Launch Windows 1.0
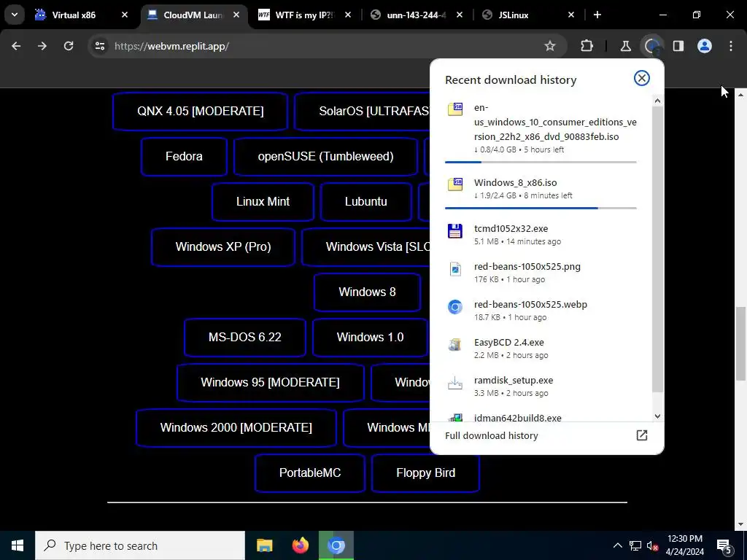 click(370, 337)
